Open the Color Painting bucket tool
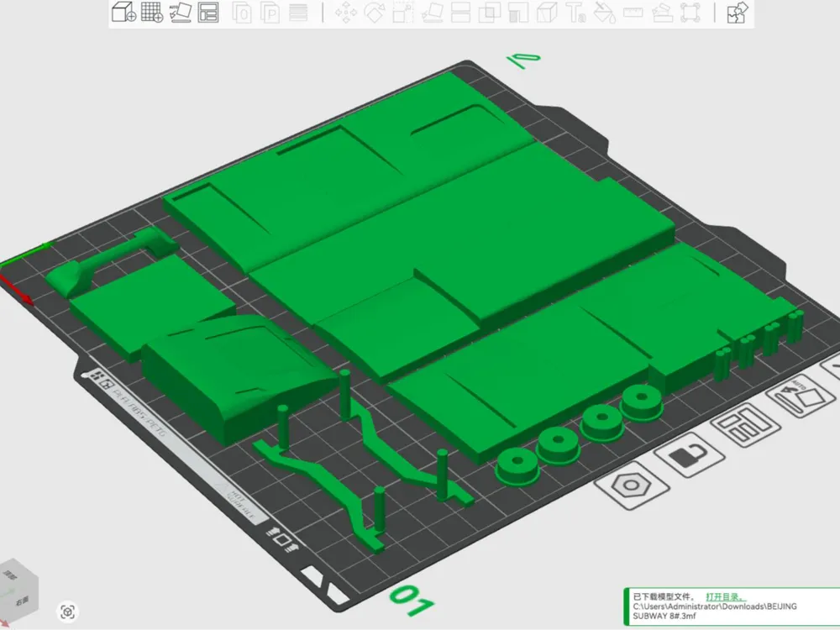Image resolution: width=840 pixels, height=630 pixels. 604,13
